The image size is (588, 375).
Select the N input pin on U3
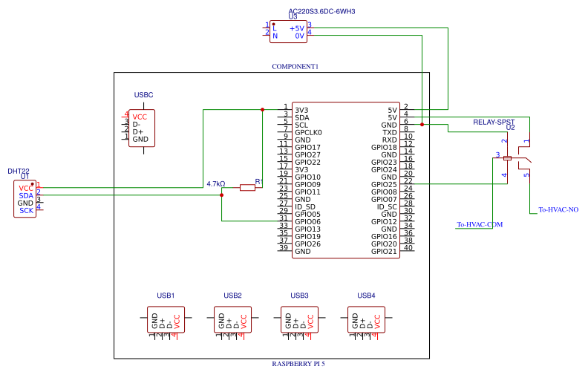275,36
